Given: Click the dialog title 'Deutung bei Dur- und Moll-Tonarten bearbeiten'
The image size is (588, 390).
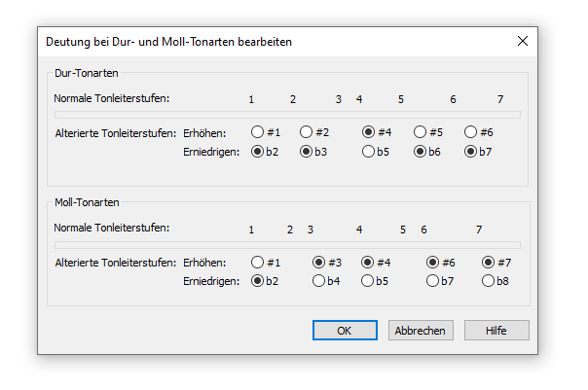Looking at the screenshot, I should tap(168, 42).
